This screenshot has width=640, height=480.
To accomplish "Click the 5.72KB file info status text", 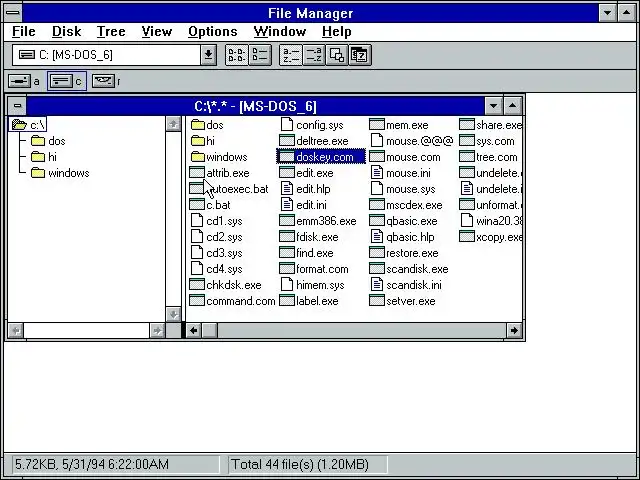I will (x=91, y=464).
